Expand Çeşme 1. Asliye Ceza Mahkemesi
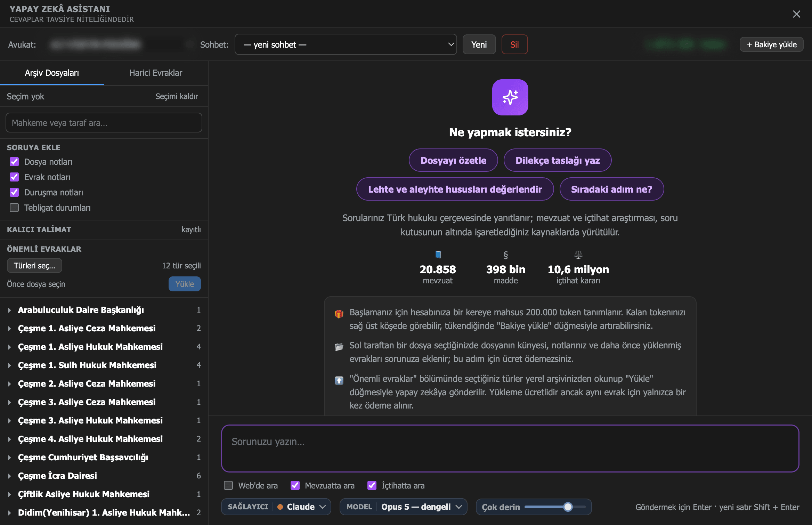 [x=9, y=329]
